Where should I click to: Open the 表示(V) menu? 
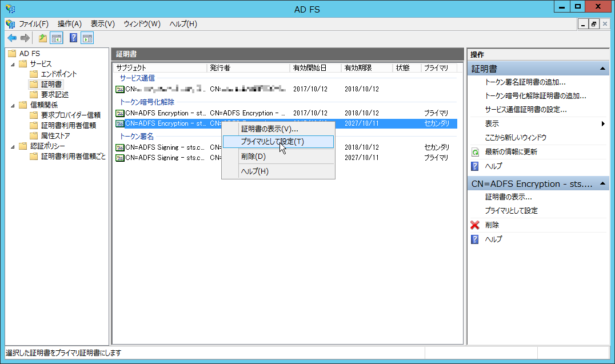click(103, 24)
